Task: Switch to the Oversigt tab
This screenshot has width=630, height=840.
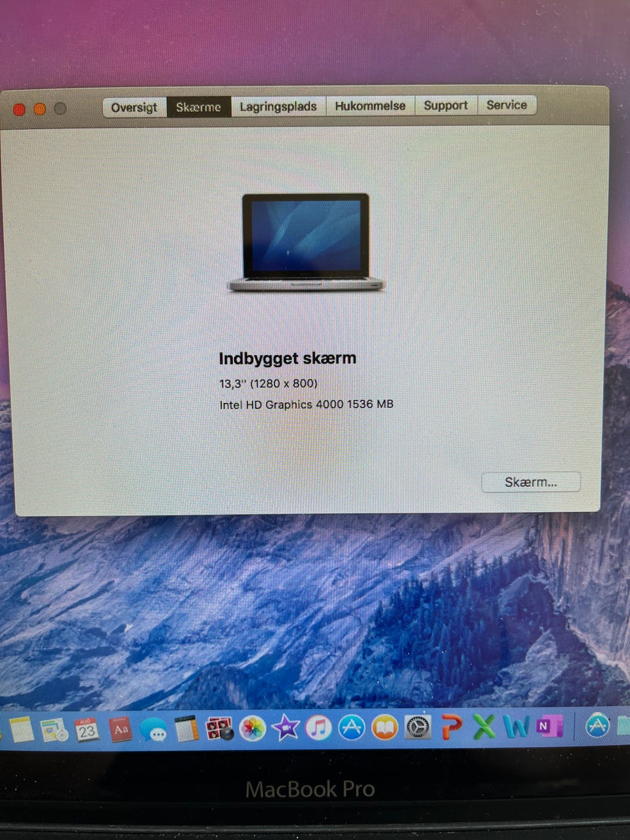Action: click(x=135, y=107)
